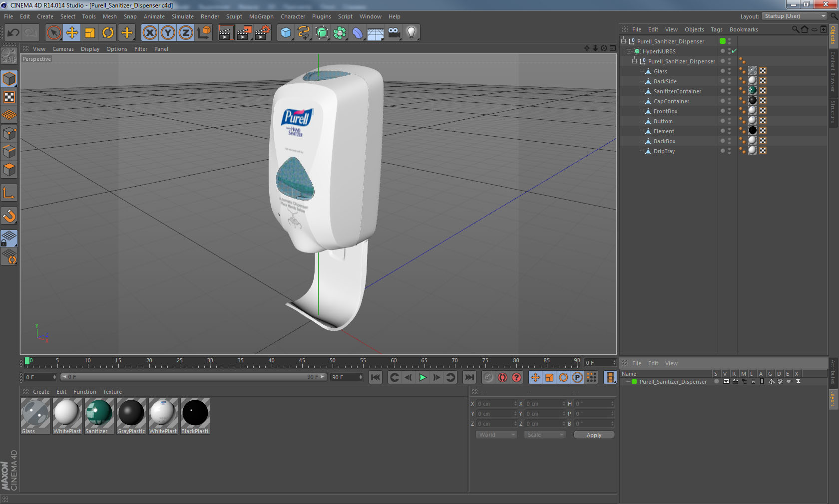Select the SanitizerContainer object
The height and width of the screenshot is (504, 839).
coord(677,91)
